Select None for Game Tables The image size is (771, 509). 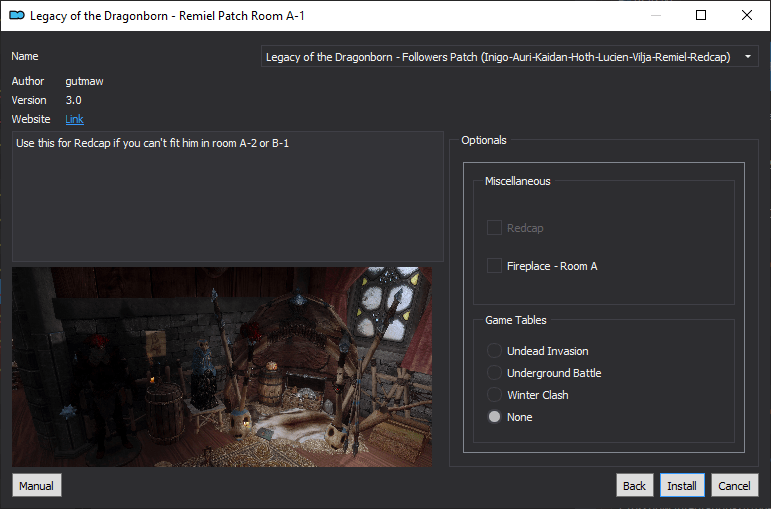pyautogui.click(x=494, y=417)
